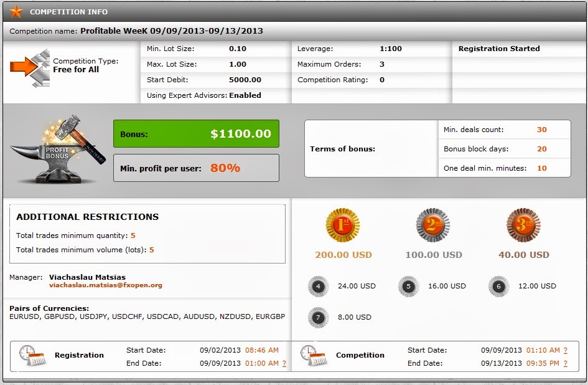588x385 pixels.
Task: Click the Free for All arrows icon
Action: point(30,68)
